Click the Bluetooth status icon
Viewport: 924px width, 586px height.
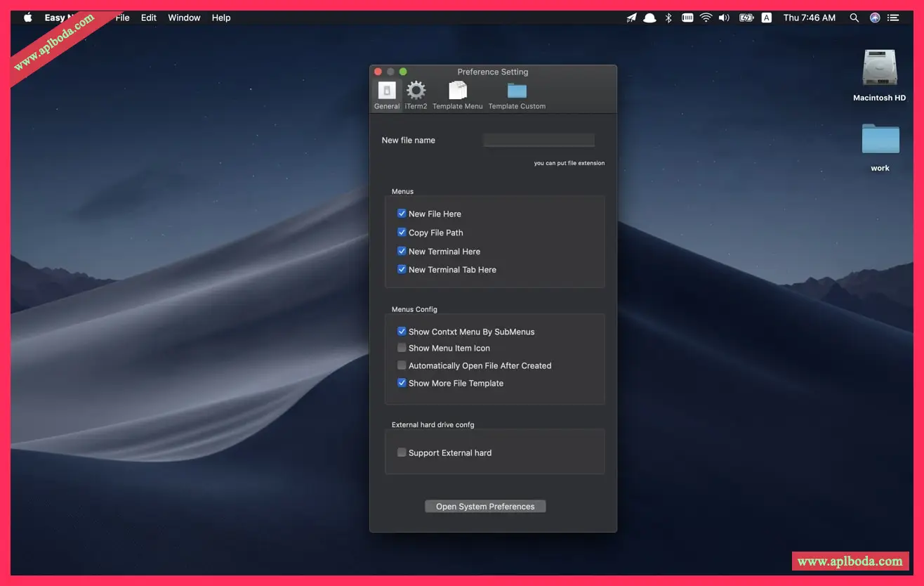[x=668, y=18]
